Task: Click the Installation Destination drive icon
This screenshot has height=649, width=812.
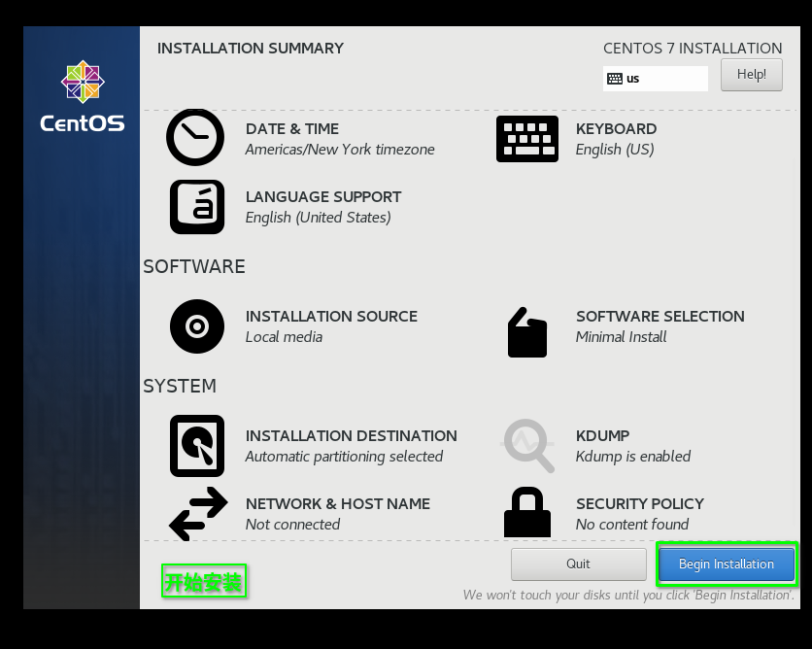Action: [196, 444]
